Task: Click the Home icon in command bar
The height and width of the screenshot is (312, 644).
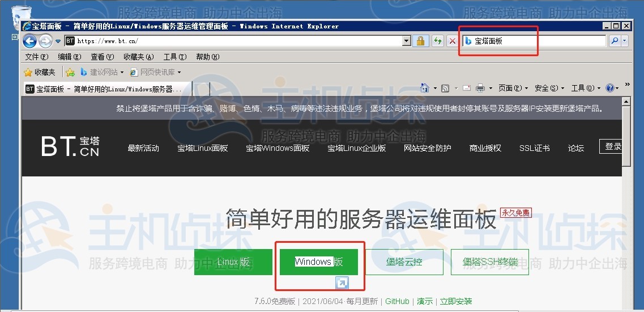Action: (425, 88)
